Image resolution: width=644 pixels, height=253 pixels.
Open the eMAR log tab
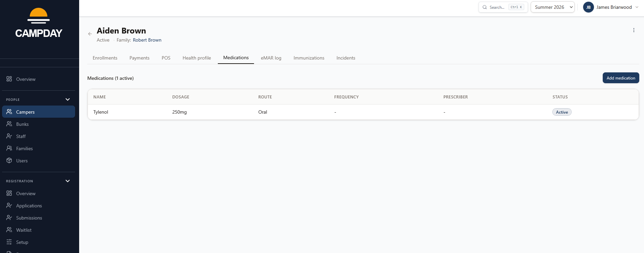271,58
